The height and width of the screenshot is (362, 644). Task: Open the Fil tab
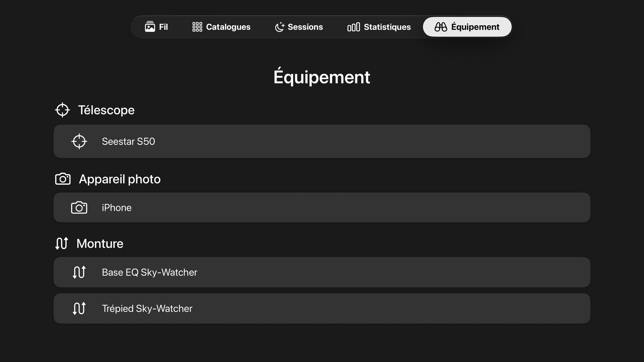tap(156, 27)
